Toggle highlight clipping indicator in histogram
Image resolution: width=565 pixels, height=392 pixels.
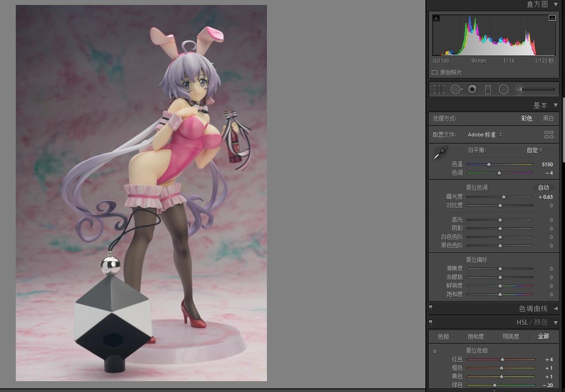pos(552,18)
